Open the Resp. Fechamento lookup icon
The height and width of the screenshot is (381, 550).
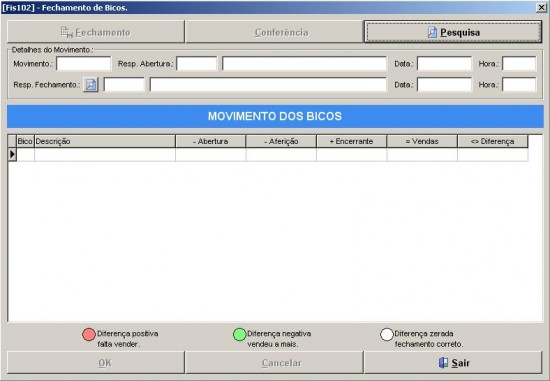click(x=90, y=85)
